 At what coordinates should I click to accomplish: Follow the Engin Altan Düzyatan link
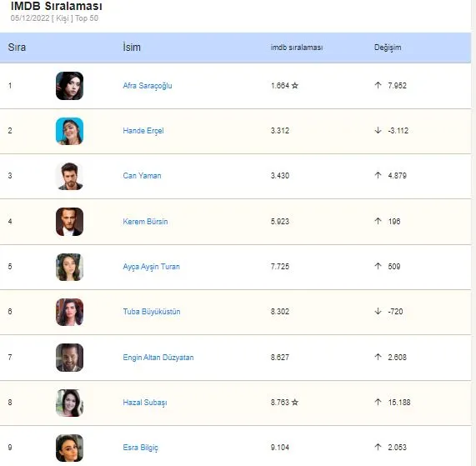pyautogui.click(x=158, y=358)
